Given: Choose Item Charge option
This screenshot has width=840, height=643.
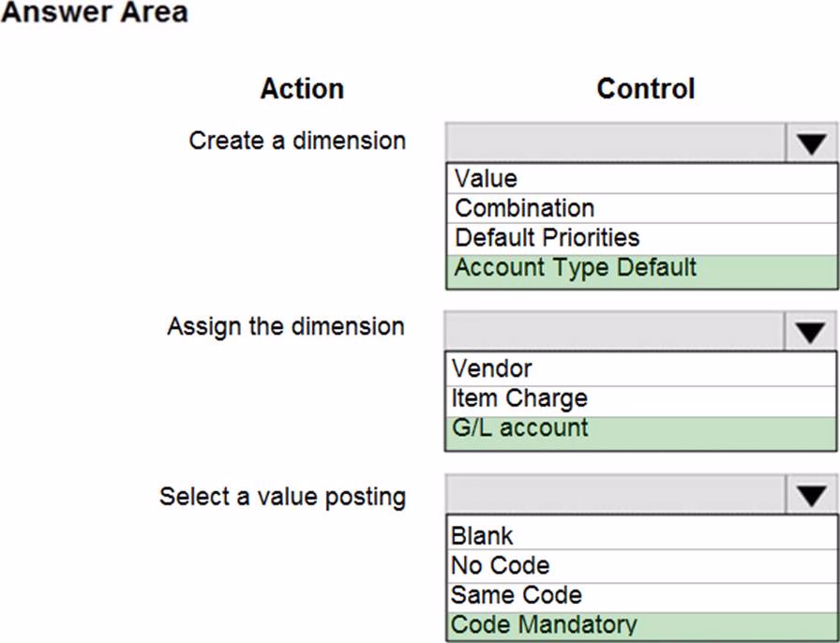Looking at the screenshot, I should tap(519, 397).
